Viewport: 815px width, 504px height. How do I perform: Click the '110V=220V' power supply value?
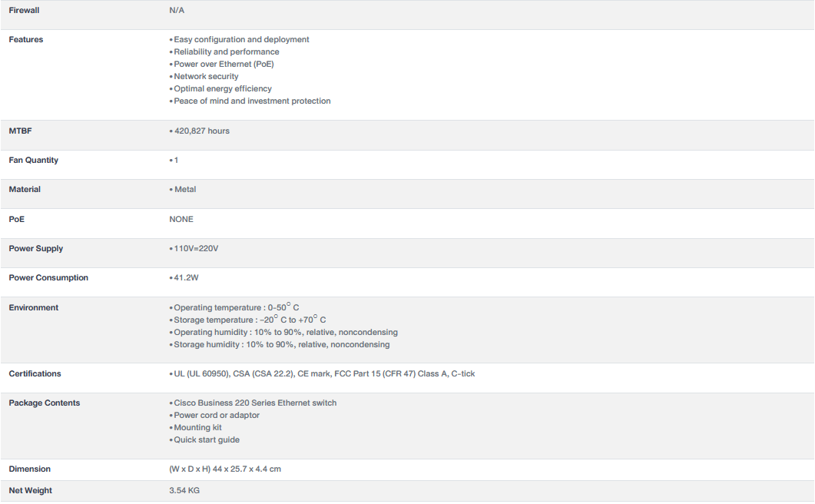click(196, 248)
